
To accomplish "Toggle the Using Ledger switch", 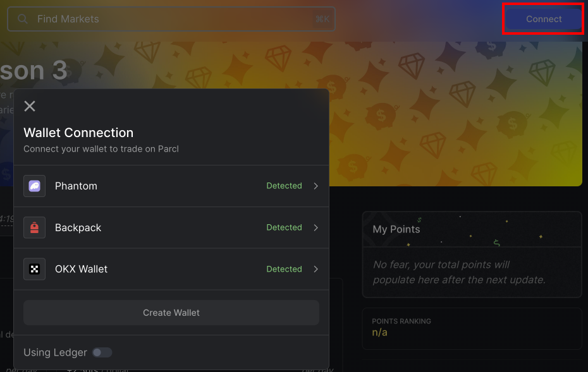I will point(102,352).
